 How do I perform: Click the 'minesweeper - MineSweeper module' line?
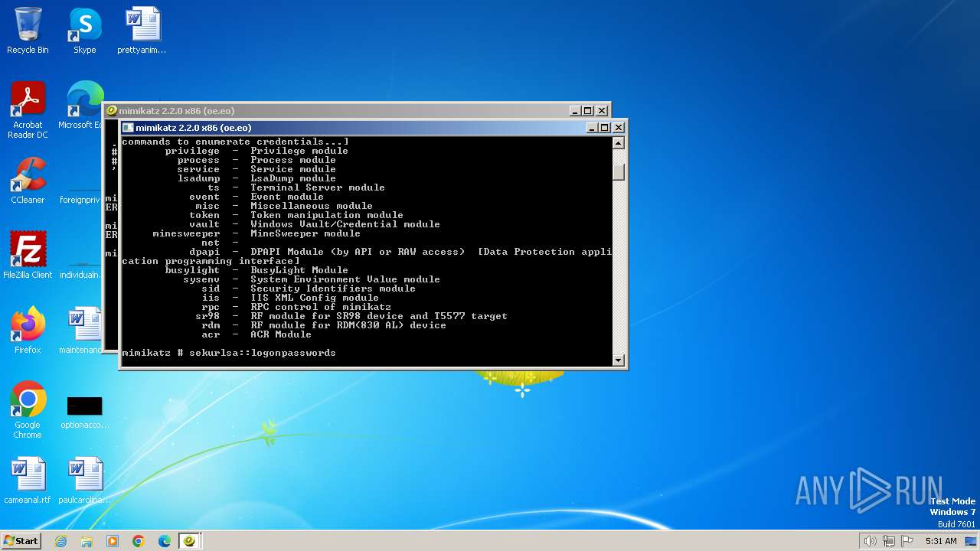point(256,233)
